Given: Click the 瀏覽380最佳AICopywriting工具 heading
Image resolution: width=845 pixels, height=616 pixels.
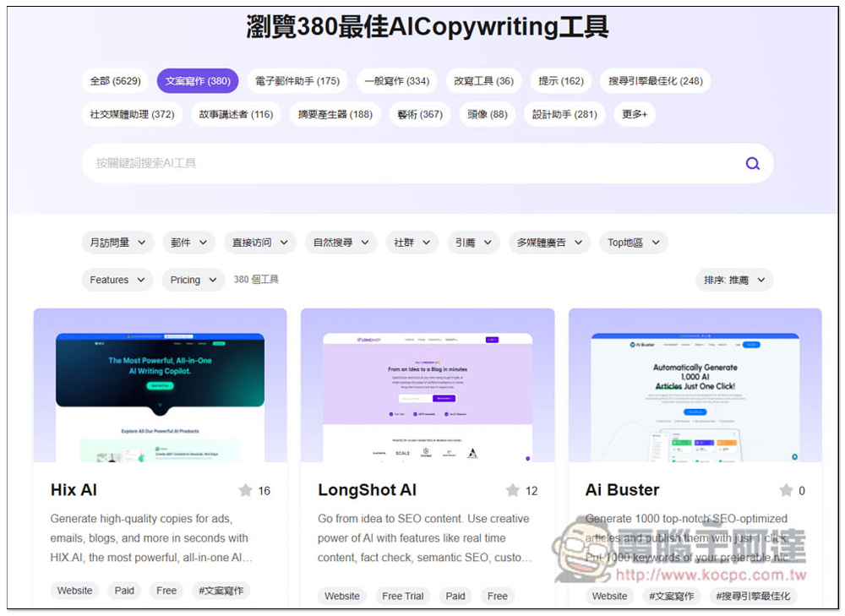Looking at the screenshot, I should click(428, 27).
